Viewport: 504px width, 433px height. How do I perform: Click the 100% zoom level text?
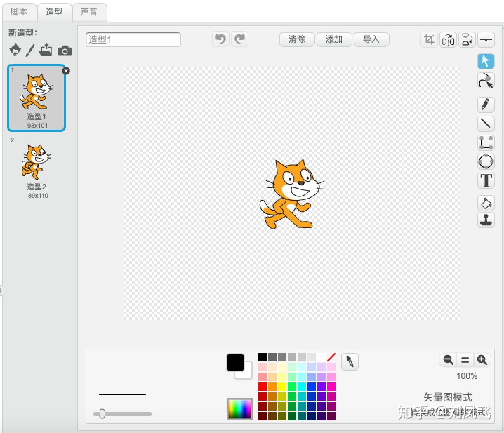[x=467, y=376]
